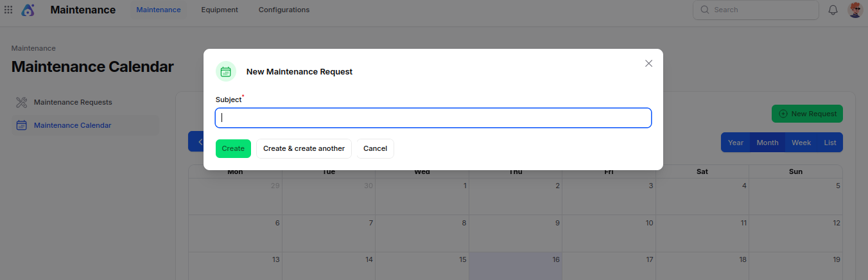The width and height of the screenshot is (868, 280).
Task: Switch calendar to Week view
Action: [x=801, y=143]
